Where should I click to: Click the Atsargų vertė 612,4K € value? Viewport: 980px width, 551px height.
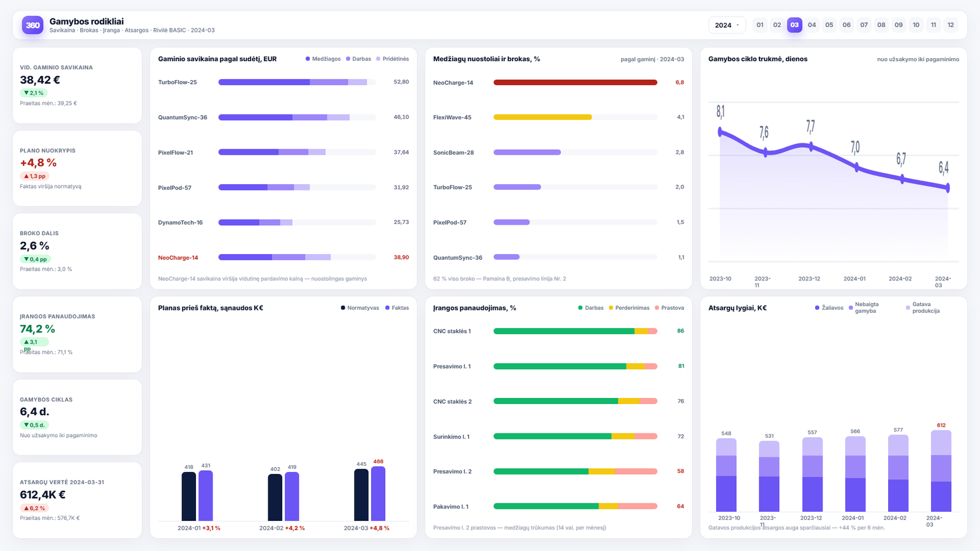pyautogui.click(x=43, y=495)
